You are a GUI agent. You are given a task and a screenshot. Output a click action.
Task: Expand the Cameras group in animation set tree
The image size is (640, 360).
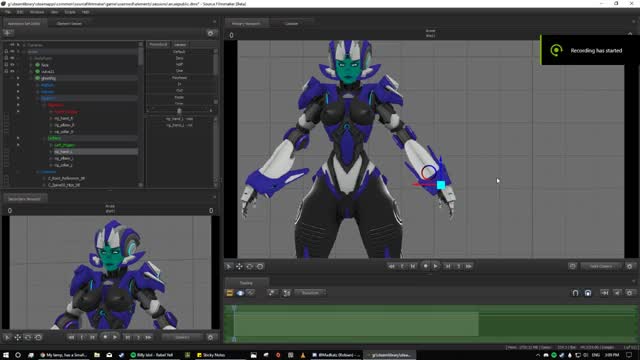[24, 45]
